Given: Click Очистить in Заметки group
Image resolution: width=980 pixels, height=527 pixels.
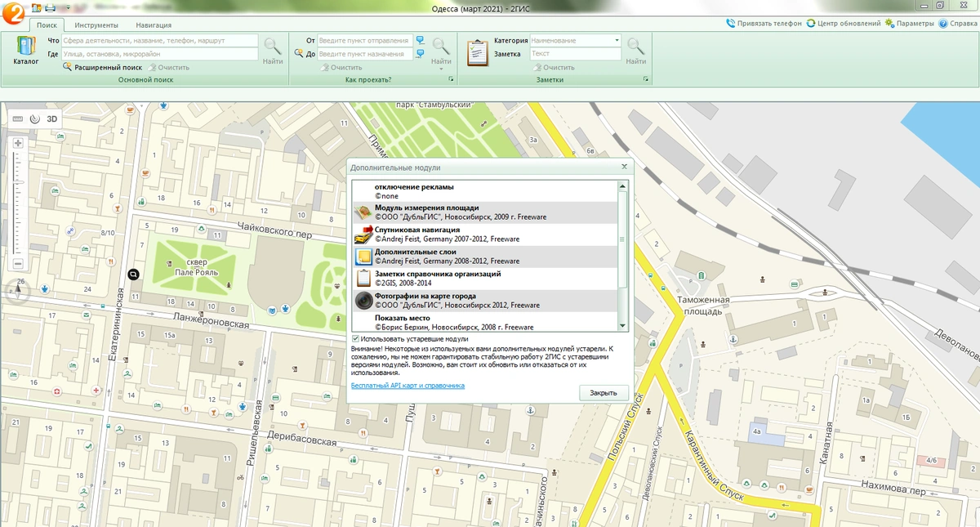Looking at the screenshot, I should (553, 68).
